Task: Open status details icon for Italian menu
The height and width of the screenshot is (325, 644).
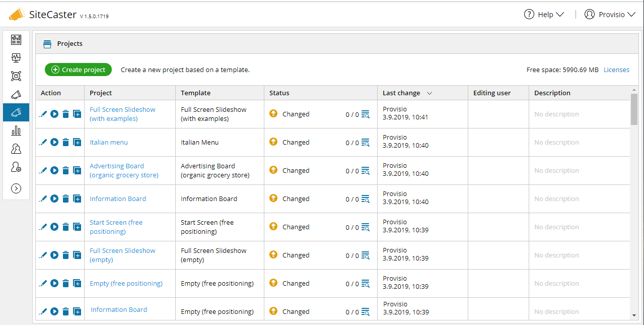Action: 366,143
